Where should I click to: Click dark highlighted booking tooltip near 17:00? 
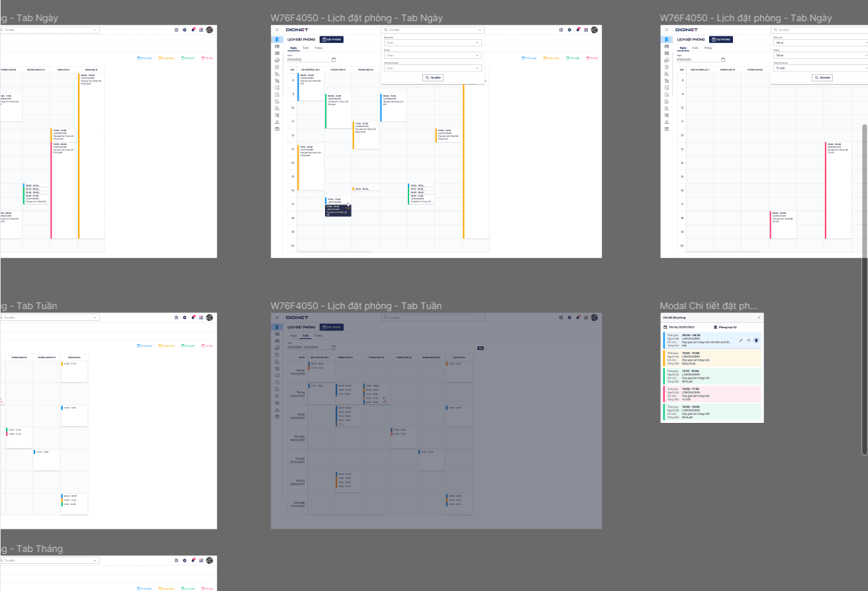point(338,210)
